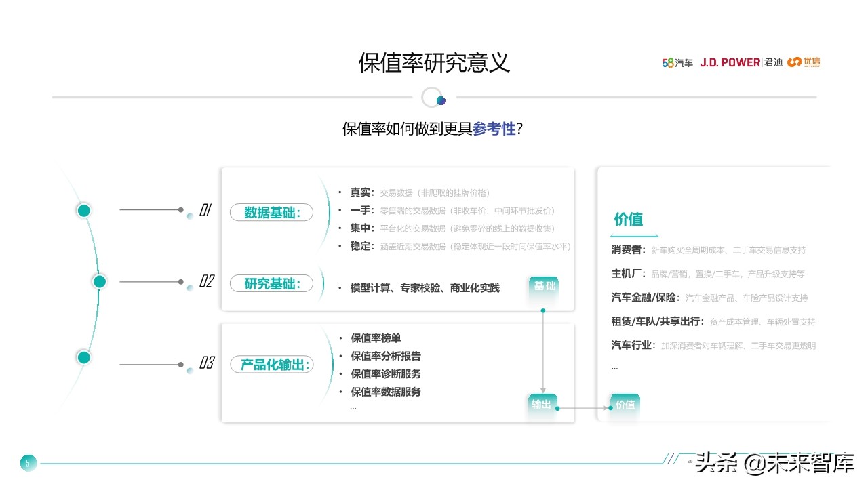Click the 保值率分析报告 list item
Screen dimensions: 868x488
(x=385, y=356)
